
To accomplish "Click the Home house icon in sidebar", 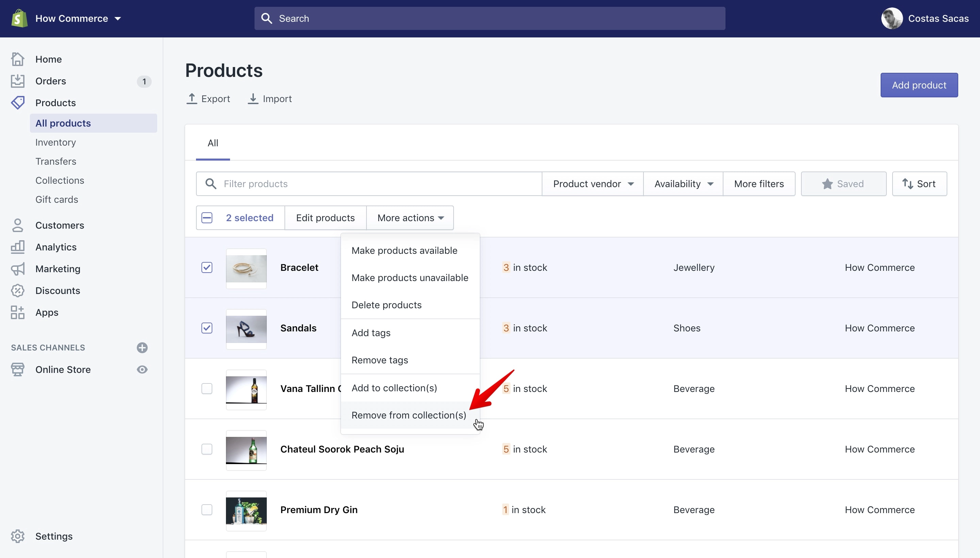I will point(18,59).
